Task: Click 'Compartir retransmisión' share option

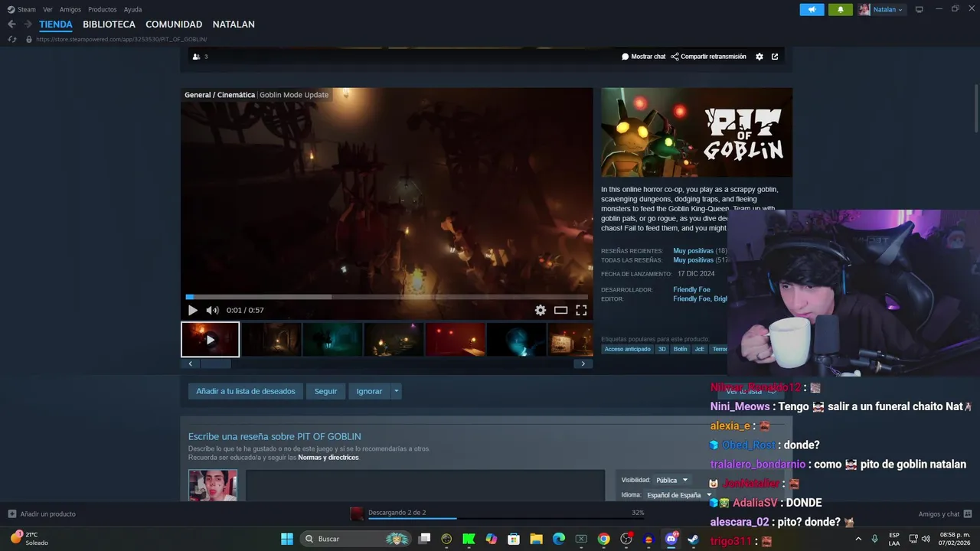Action: pyautogui.click(x=708, y=57)
